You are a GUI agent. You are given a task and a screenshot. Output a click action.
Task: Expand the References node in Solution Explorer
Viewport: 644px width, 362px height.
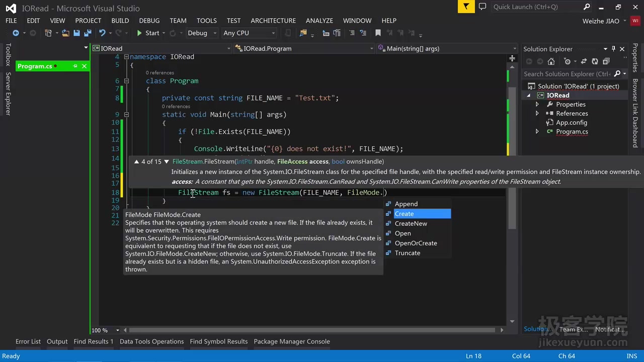(x=537, y=114)
